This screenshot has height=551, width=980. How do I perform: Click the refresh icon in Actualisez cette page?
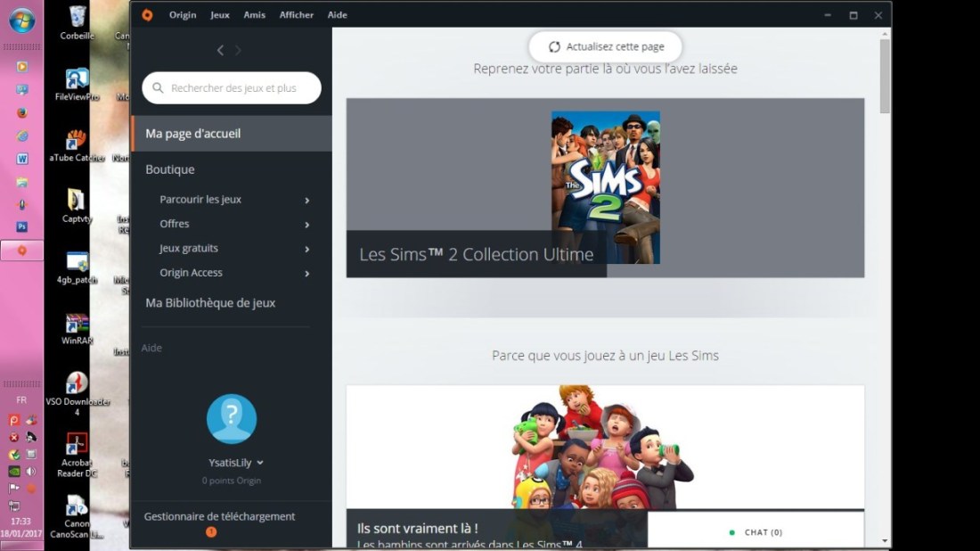click(x=554, y=47)
